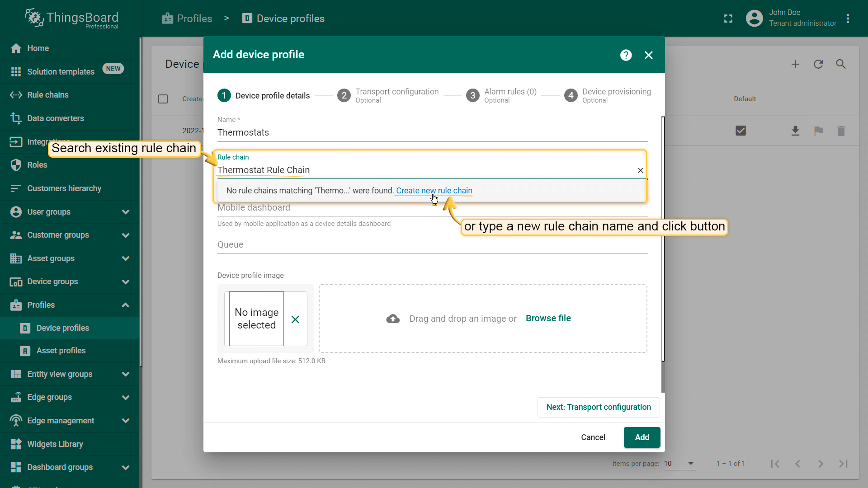Screen dimensions: 868x488
Task: Toggle the Default checkbox for the profile row
Action: [741, 131]
